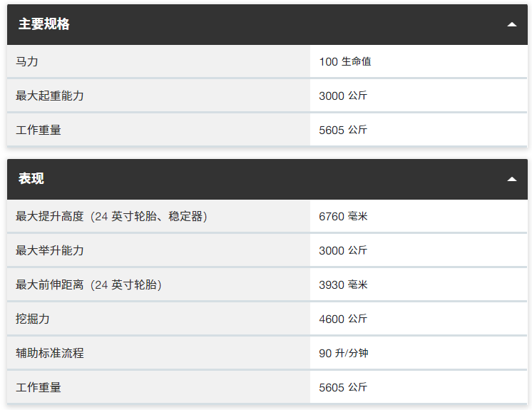Click the 4600 公斤 value cell
Image resolution: width=532 pixels, height=410 pixels.
[343, 319]
